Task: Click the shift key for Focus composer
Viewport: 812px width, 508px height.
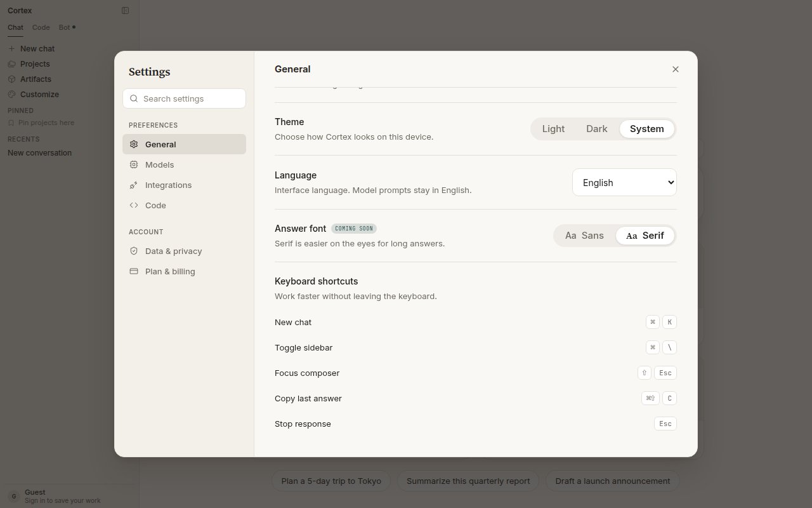Action: point(645,373)
